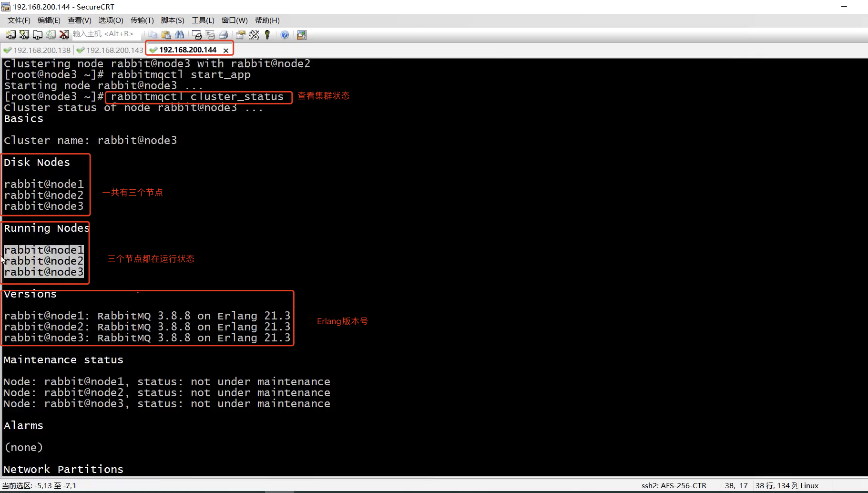Click the Print Selection icon
This screenshot has height=493, width=868.
click(210, 34)
